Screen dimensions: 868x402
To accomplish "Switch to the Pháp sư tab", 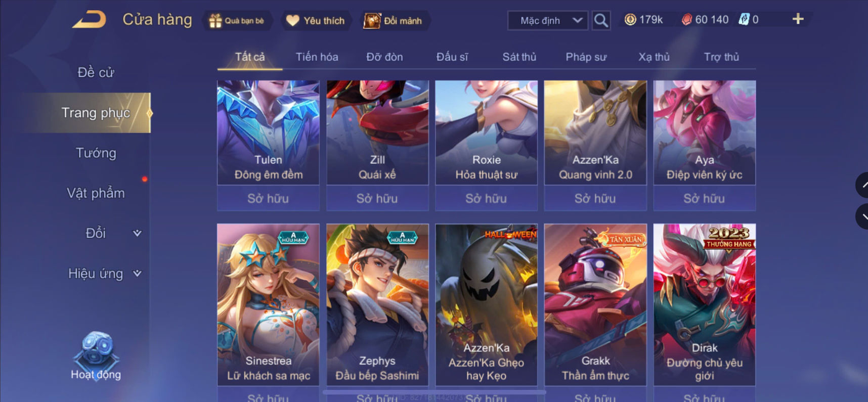I will point(586,57).
